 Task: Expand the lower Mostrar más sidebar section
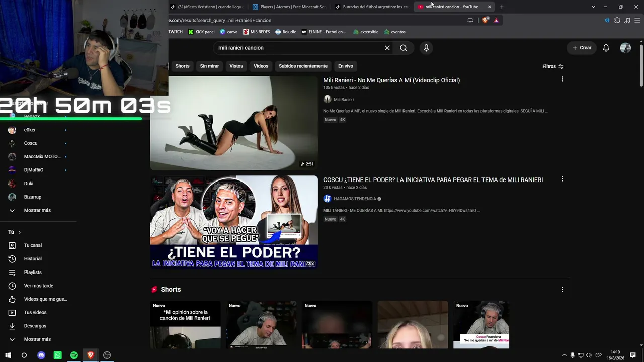click(38, 339)
